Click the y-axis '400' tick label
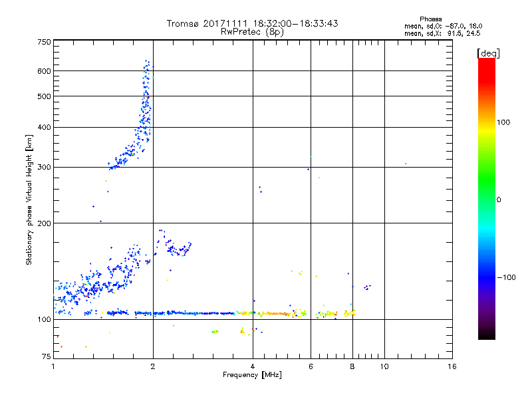Viewport: 532px width, 399px height. (44, 128)
